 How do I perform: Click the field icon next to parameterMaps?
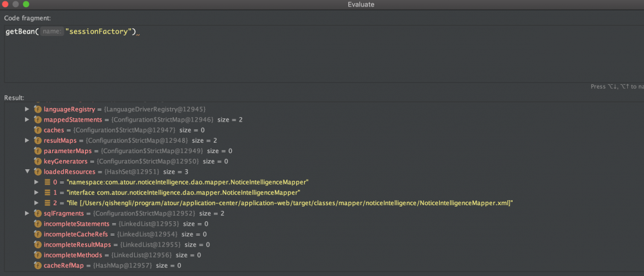pyautogui.click(x=38, y=151)
